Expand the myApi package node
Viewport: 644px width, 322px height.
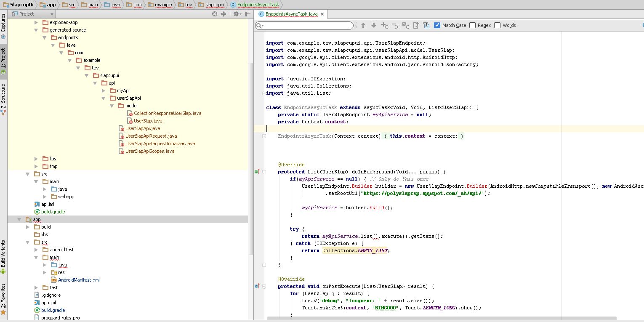point(103,90)
